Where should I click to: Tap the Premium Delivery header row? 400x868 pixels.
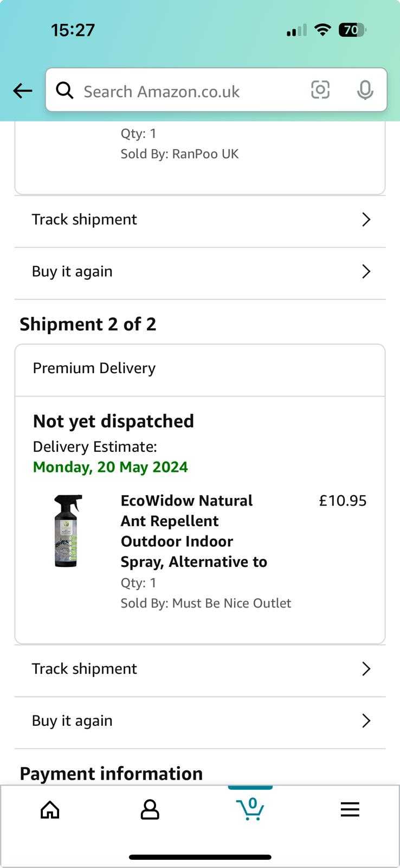200,368
